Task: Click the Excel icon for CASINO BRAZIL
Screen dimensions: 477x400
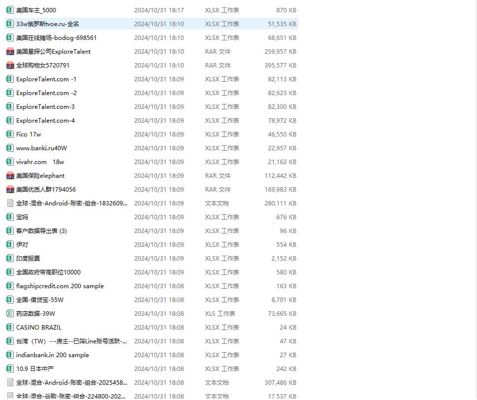Action: [10, 327]
